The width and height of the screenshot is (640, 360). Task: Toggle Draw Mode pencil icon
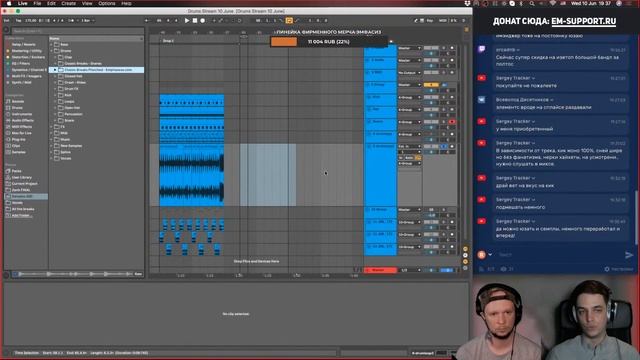[416, 20]
